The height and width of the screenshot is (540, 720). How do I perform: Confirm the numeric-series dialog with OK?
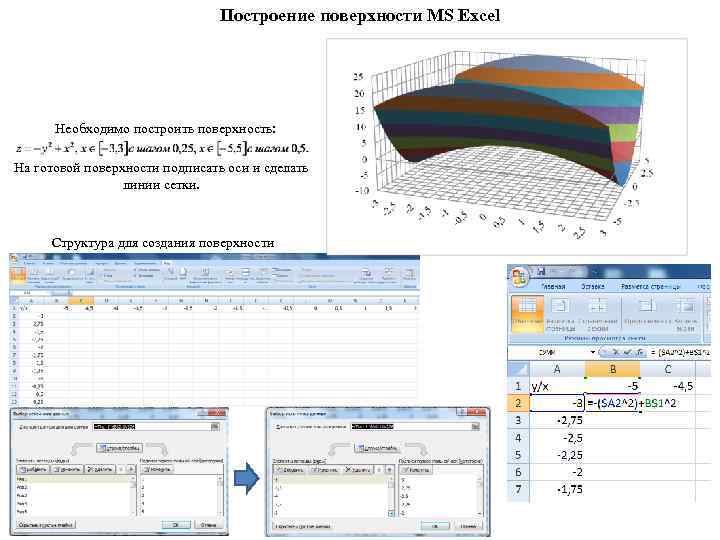[434, 525]
